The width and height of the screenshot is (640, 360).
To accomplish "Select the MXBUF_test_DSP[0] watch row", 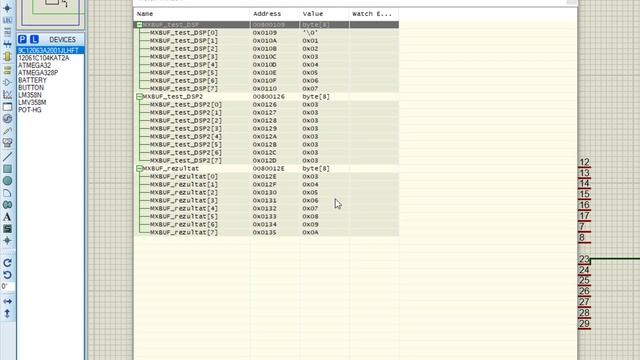I will pyautogui.click(x=267, y=33).
